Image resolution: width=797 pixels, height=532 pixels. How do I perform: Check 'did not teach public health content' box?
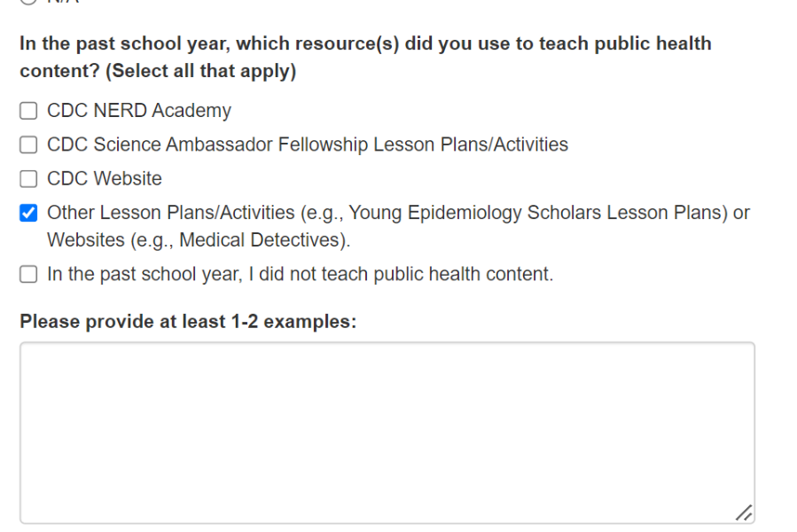click(29, 275)
